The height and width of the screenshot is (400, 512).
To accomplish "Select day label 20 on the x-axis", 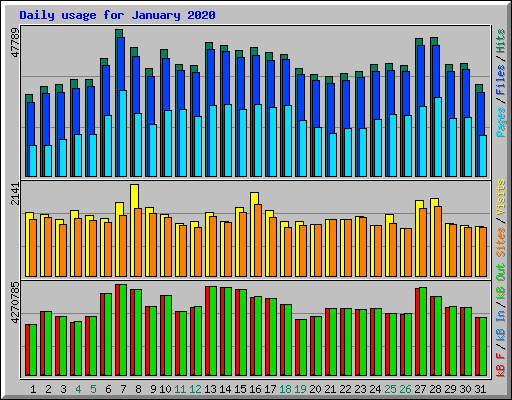I will [x=315, y=389].
